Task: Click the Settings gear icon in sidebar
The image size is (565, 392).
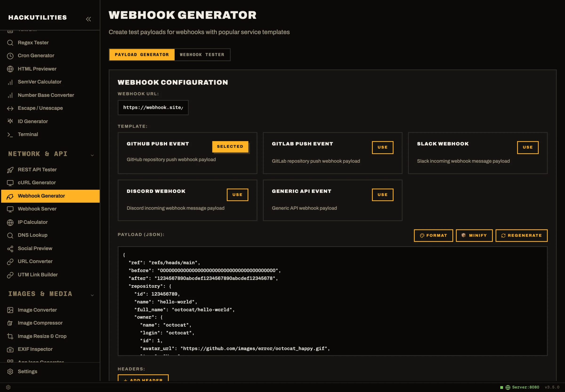Action: point(10,372)
